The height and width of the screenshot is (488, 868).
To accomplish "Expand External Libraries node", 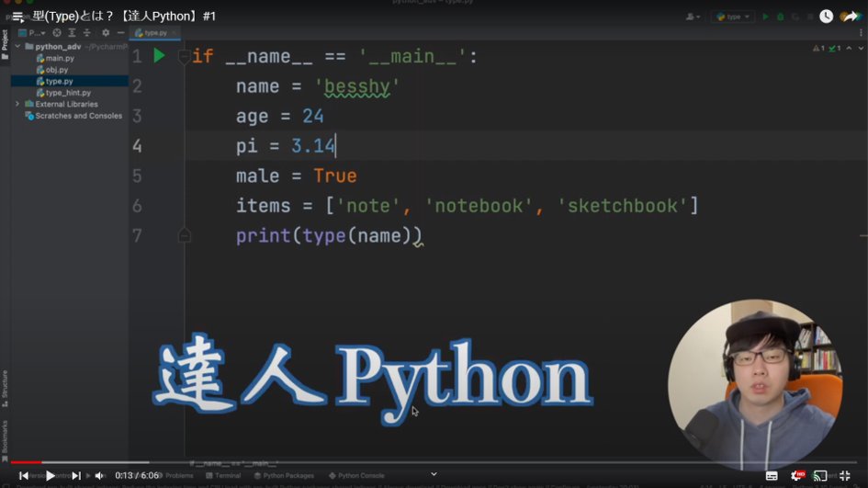I will [x=17, y=104].
